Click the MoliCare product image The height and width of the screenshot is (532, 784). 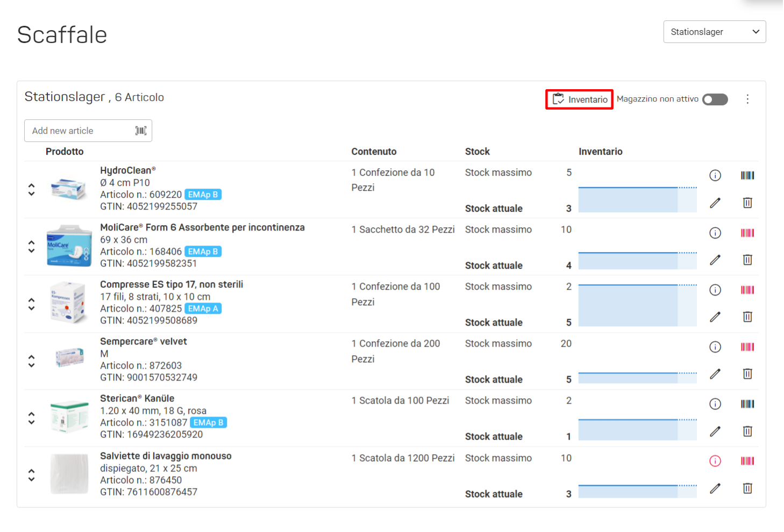69,246
